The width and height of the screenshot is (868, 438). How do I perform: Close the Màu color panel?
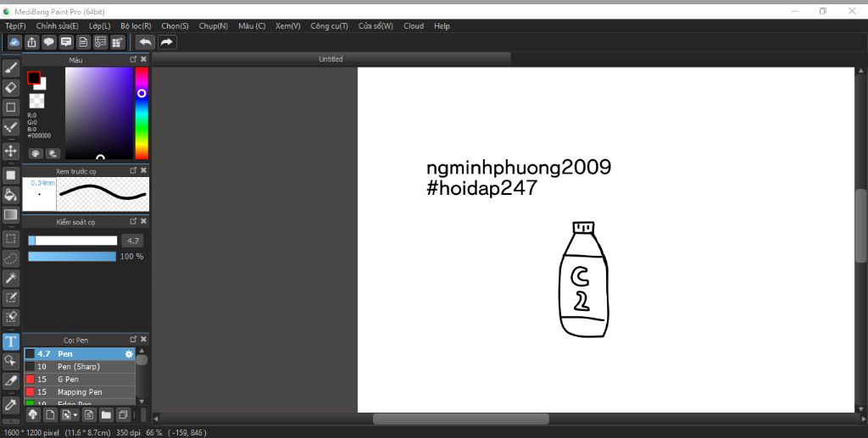tap(144, 59)
